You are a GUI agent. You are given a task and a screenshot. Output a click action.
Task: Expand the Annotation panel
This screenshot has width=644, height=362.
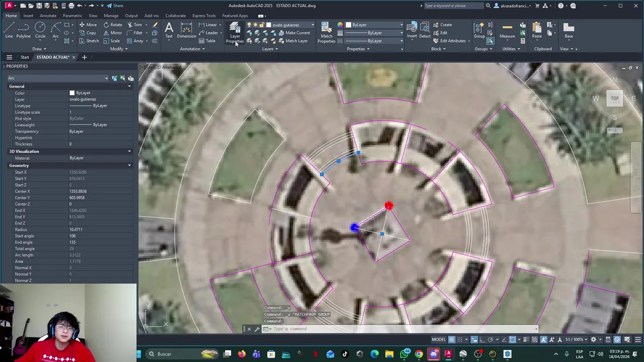pos(192,49)
